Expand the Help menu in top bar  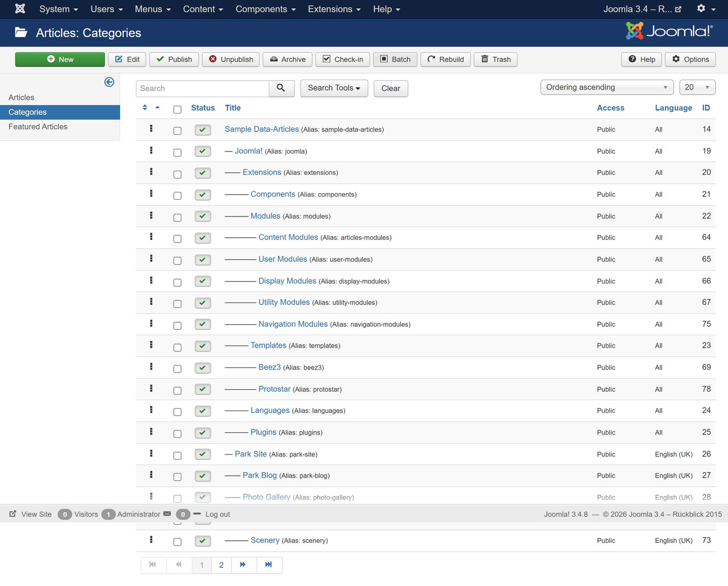coord(386,9)
